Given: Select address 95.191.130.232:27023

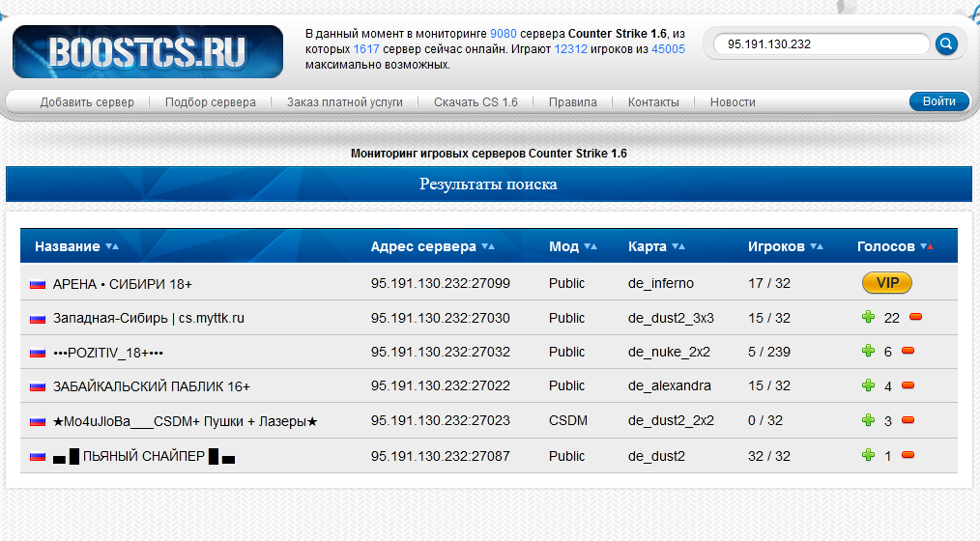Looking at the screenshot, I should pyautogui.click(x=441, y=420).
